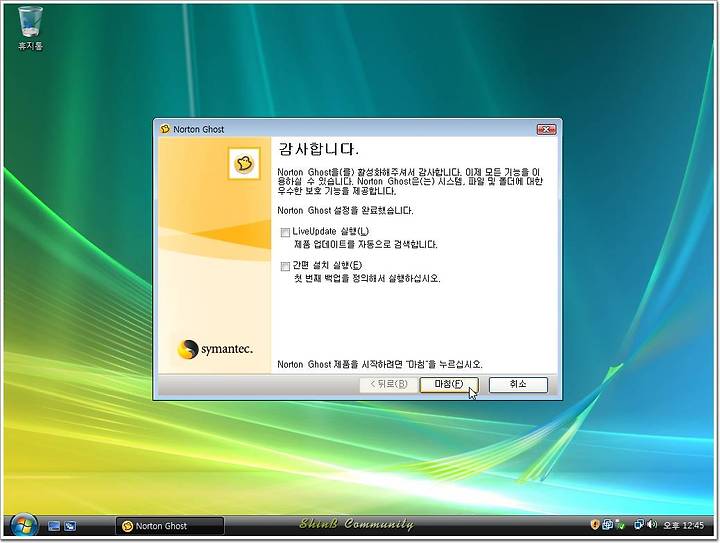Open the Windows Start orb
The width and height of the screenshot is (720, 543).
tap(24, 525)
